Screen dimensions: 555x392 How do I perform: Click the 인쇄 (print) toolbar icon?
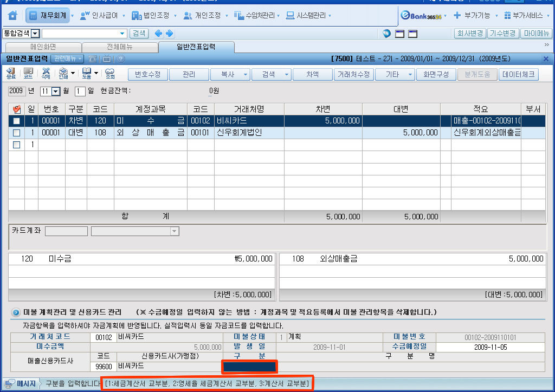pyautogui.click(x=63, y=74)
